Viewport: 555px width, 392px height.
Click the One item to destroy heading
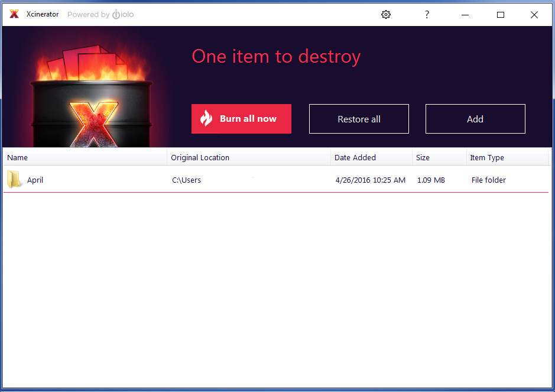276,56
